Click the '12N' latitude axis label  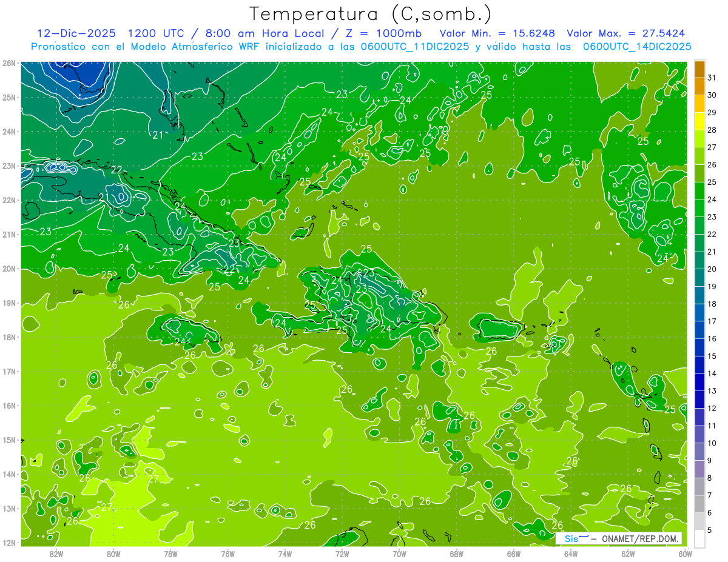point(8,543)
